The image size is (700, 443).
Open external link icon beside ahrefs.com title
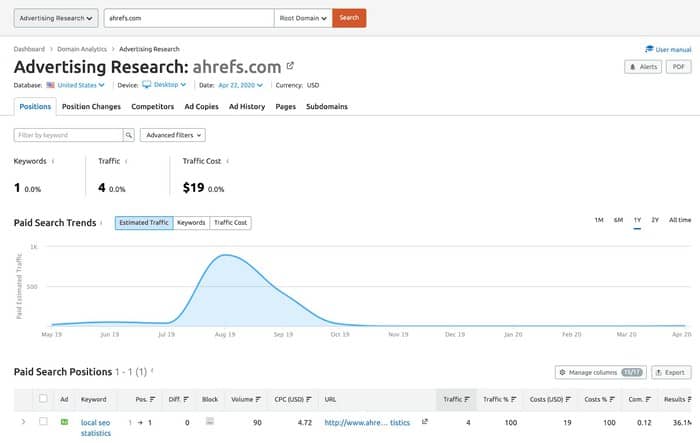290,66
